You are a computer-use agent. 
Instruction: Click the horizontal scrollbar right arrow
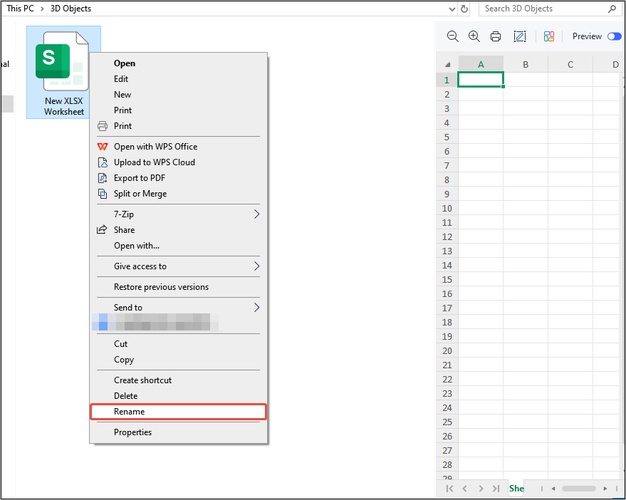pyautogui.click(x=605, y=488)
